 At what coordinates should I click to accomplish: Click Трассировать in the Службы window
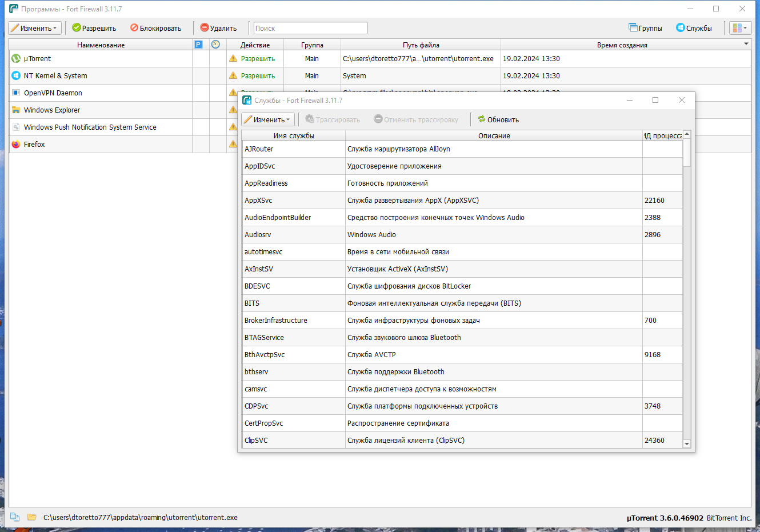pos(333,119)
